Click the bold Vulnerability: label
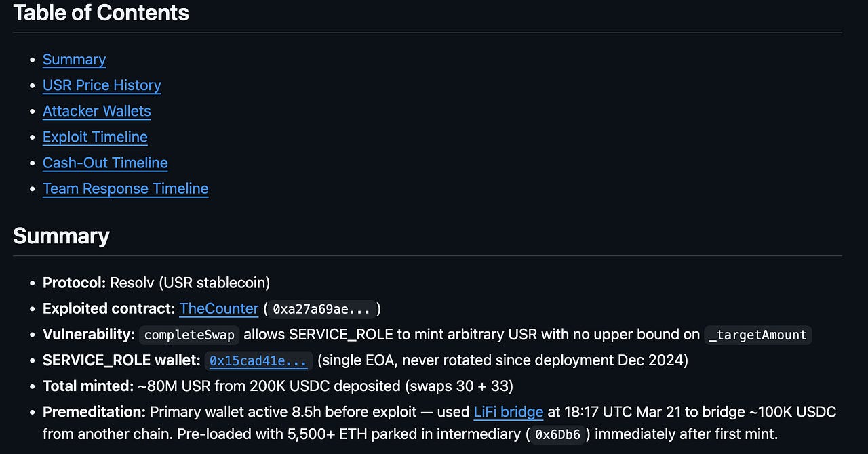The image size is (868, 454). tap(89, 334)
